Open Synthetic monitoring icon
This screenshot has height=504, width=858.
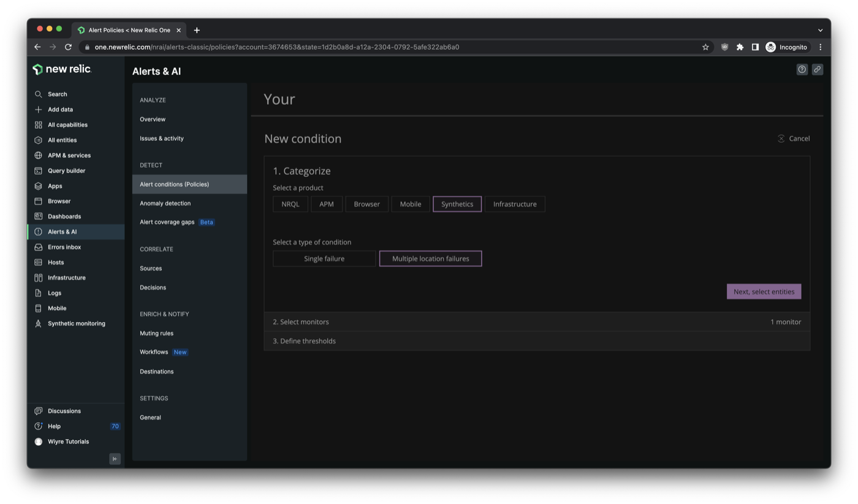(x=38, y=324)
